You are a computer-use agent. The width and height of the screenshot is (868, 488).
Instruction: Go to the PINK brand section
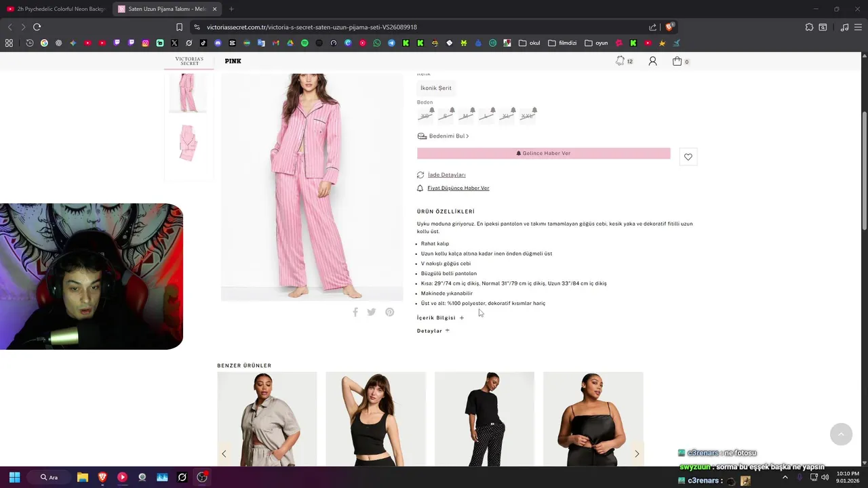tap(233, 61)
